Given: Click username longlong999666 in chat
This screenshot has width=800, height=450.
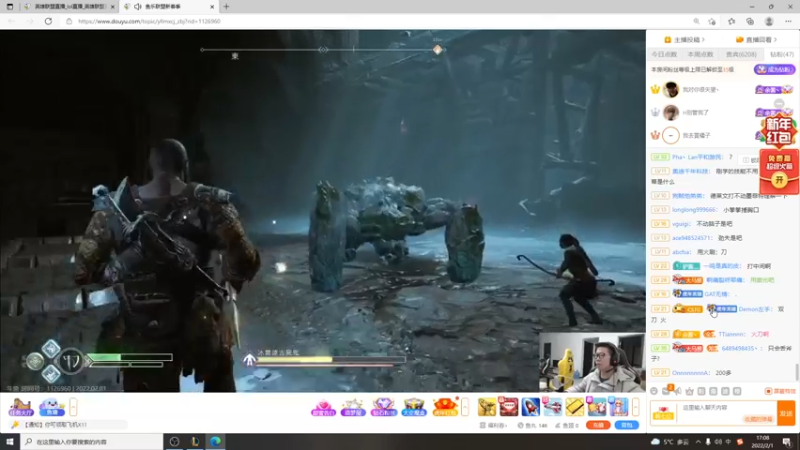Looking at the screenshot, I should click(x=694, y=210).
